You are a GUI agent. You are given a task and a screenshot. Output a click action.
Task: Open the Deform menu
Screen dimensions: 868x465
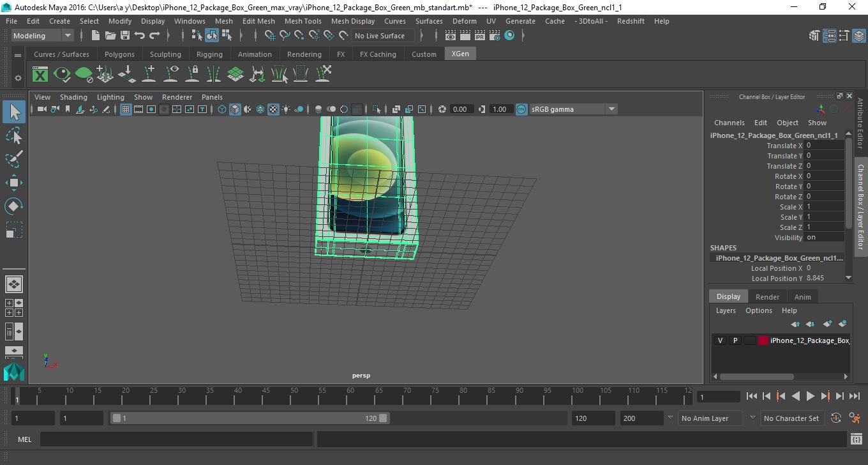click(464, 21)
